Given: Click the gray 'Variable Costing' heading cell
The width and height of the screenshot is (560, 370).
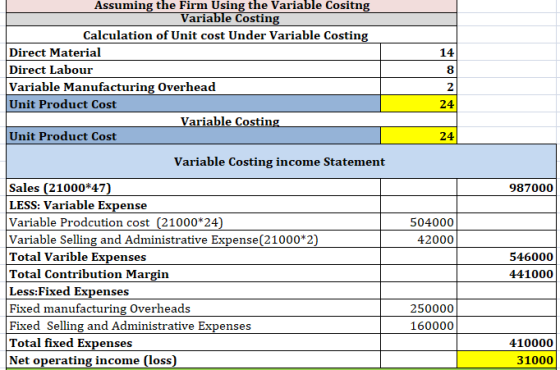Looking at the screenshot, I should pos(231,19).
